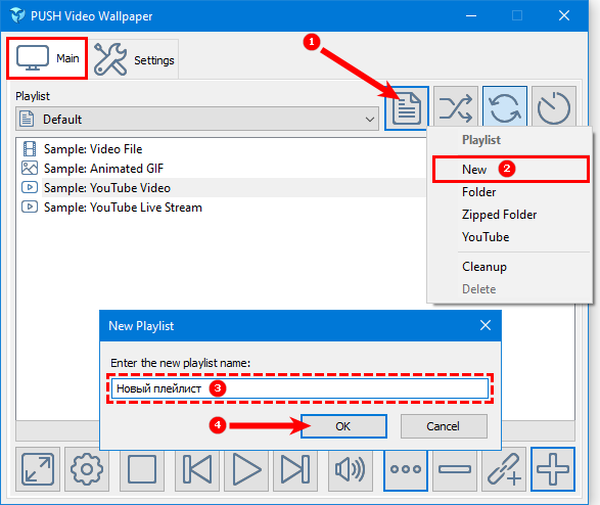Viewport: 600px width, 505px height.
Task: Add URL with link-plus icon
Action: point(504,469)
